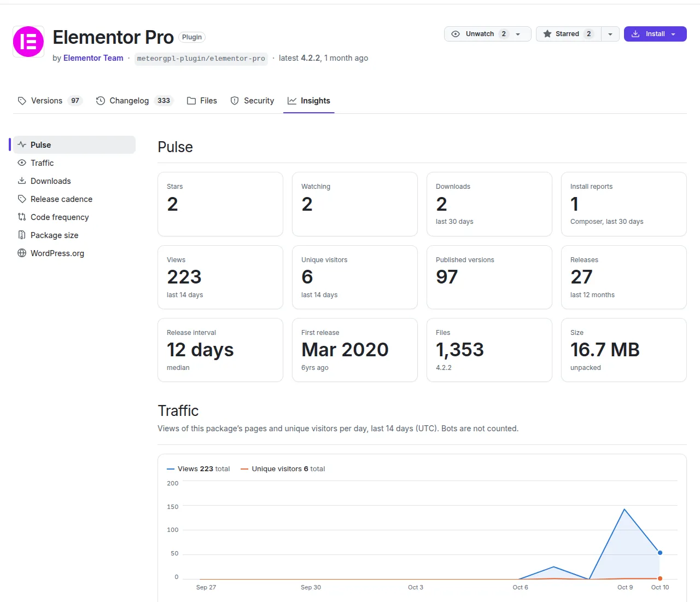
Task: Click the blue Oct 10 views data point
Action: coord(660,553)
